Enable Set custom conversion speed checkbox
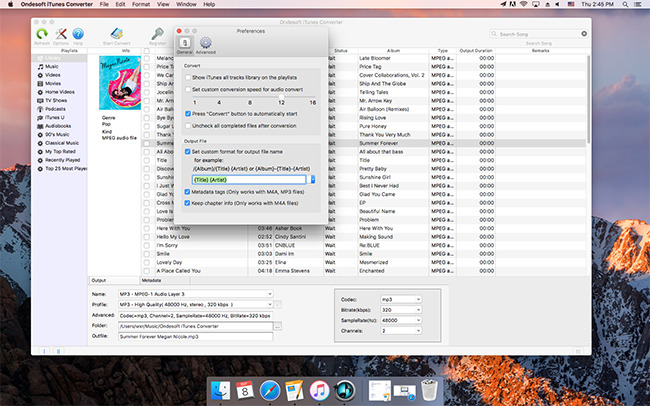Viewport: 650px width, 406px height. [188, 90]
